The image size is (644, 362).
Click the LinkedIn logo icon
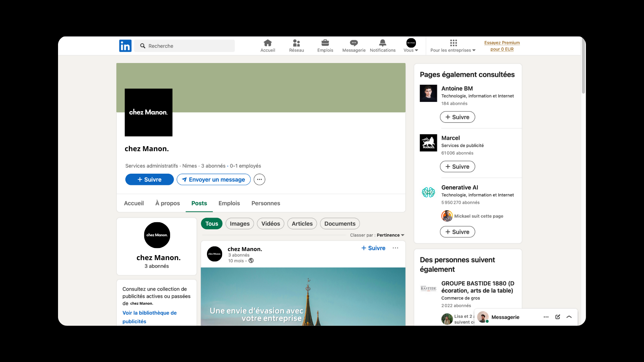coord(125,46)
